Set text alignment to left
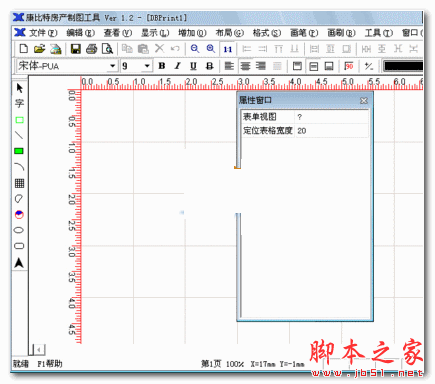Screen dimensions: 435x384 point(229,66)
